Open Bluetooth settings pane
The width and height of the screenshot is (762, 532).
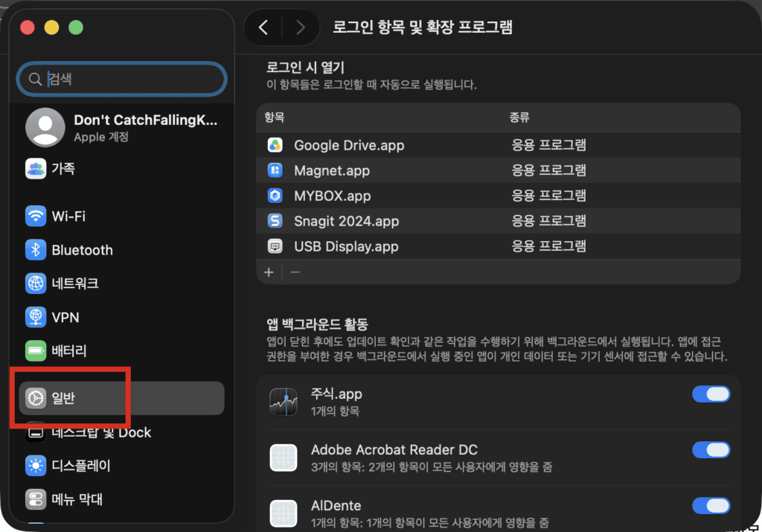coord(121,250)
